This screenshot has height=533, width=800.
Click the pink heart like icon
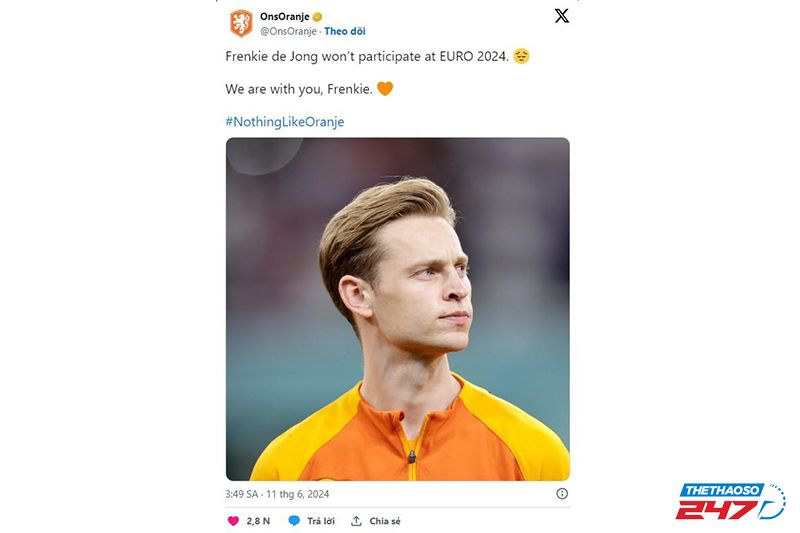[233, 521]
